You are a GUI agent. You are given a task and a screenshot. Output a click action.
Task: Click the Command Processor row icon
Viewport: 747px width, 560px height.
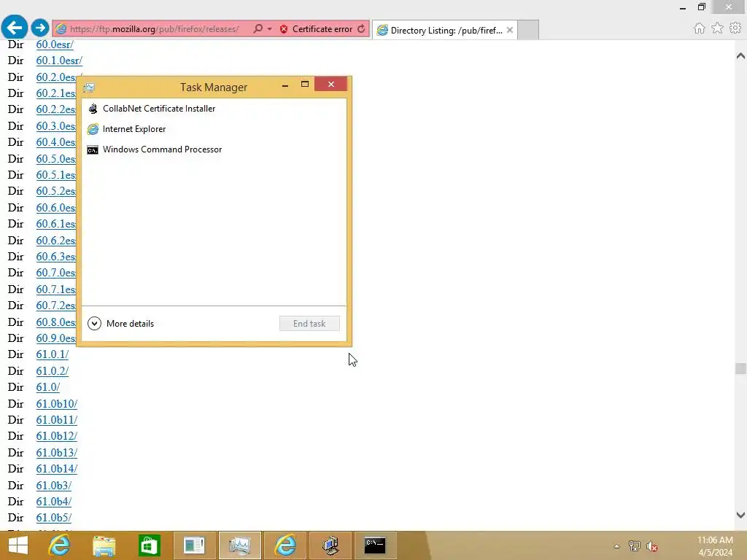(93, 150)
